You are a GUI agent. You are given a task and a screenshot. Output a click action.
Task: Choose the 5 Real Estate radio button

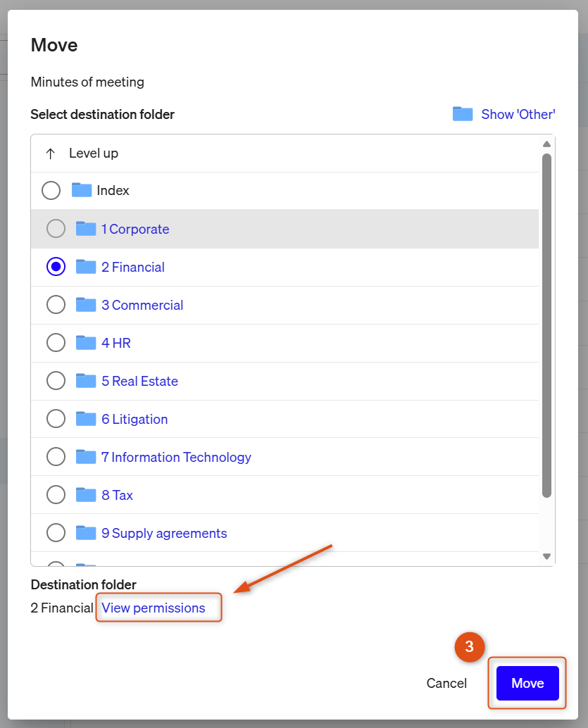coord(56,381)
